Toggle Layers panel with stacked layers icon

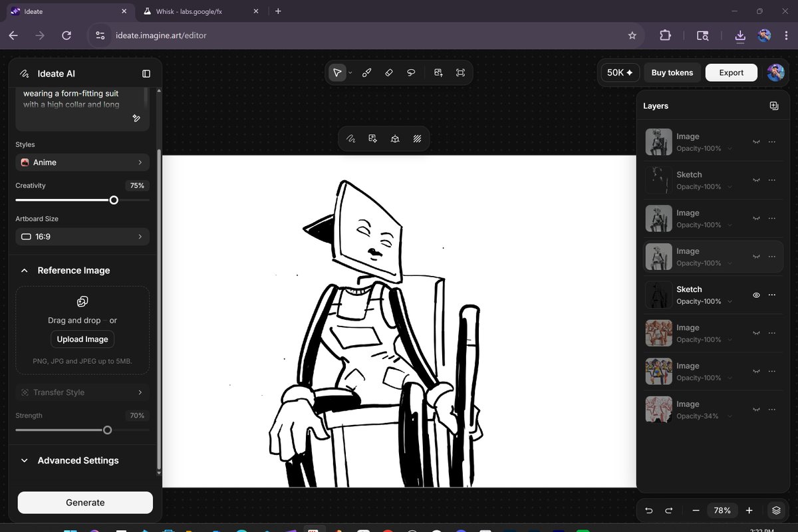(776, 511)
